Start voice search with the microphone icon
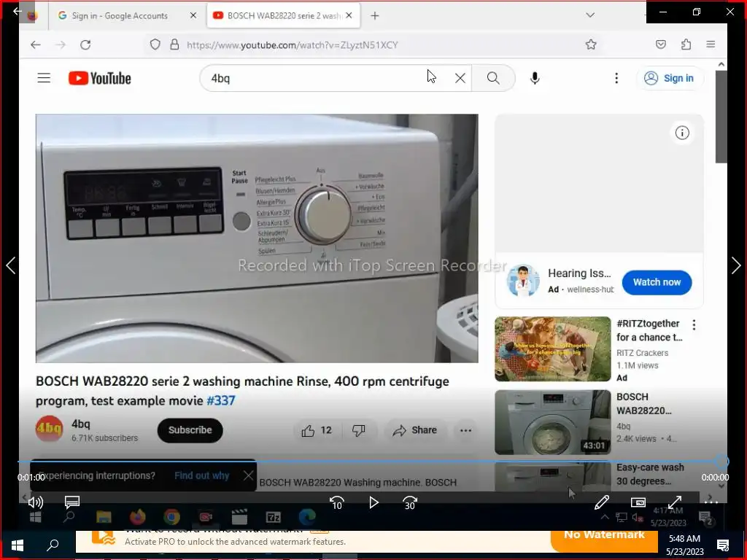 pyautogui.click(x=535, y=78)
